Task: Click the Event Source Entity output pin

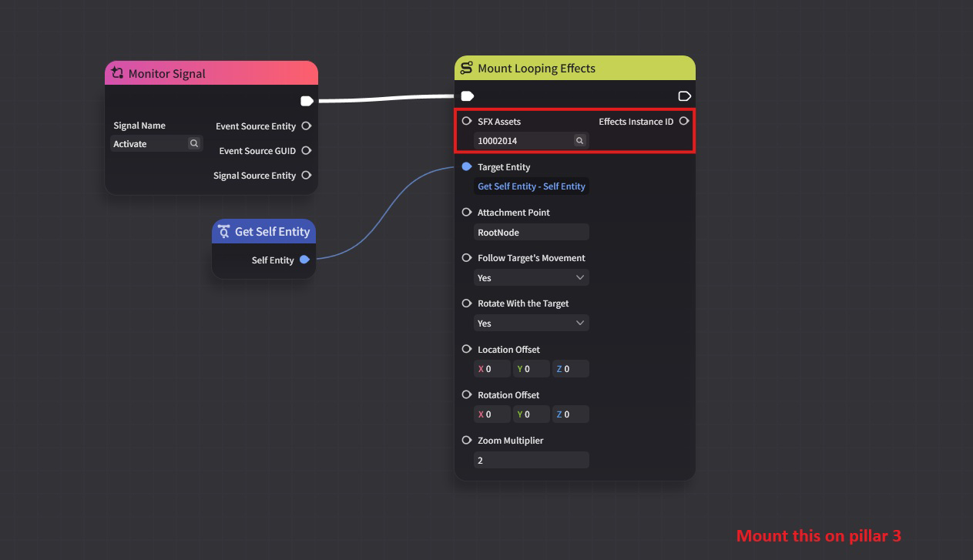Action: (306, 126)
